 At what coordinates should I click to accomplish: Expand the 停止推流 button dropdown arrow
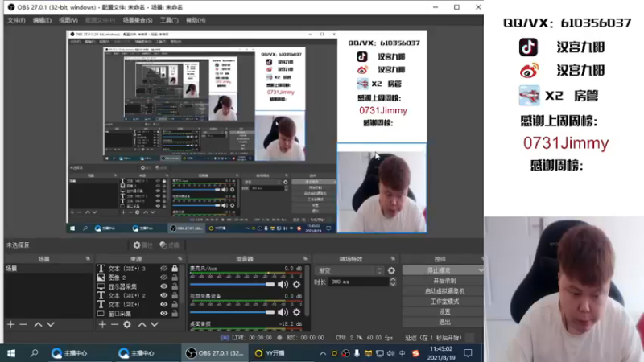tap(480, 270)
